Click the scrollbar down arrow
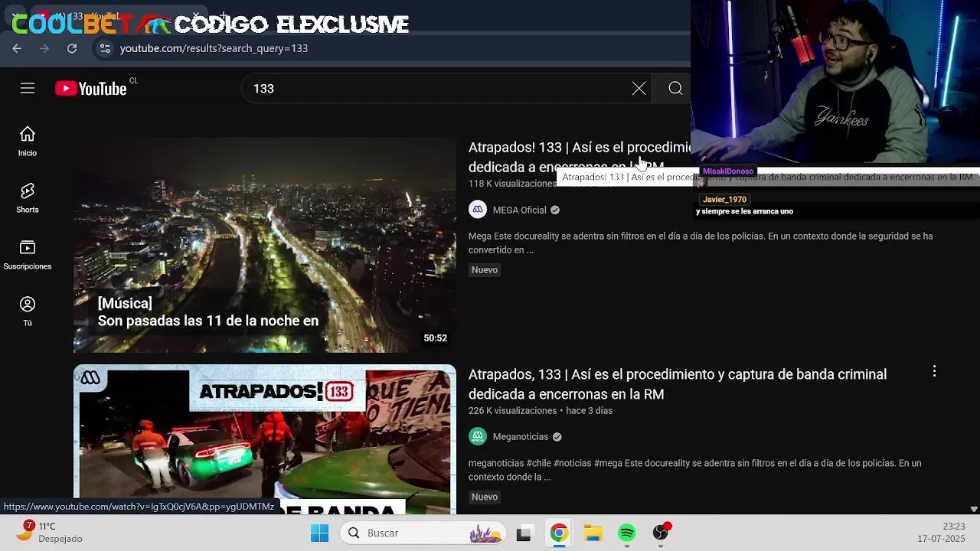The height and width of the screenshot is (551, 980). tap(974, 509)
